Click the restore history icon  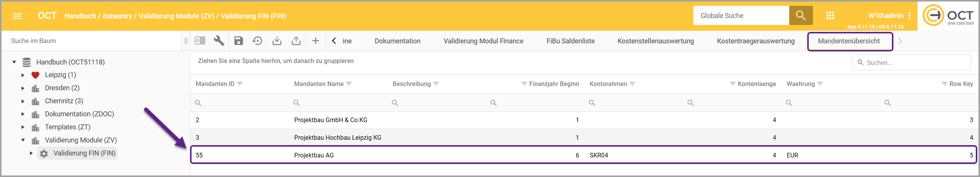[257, 41]
